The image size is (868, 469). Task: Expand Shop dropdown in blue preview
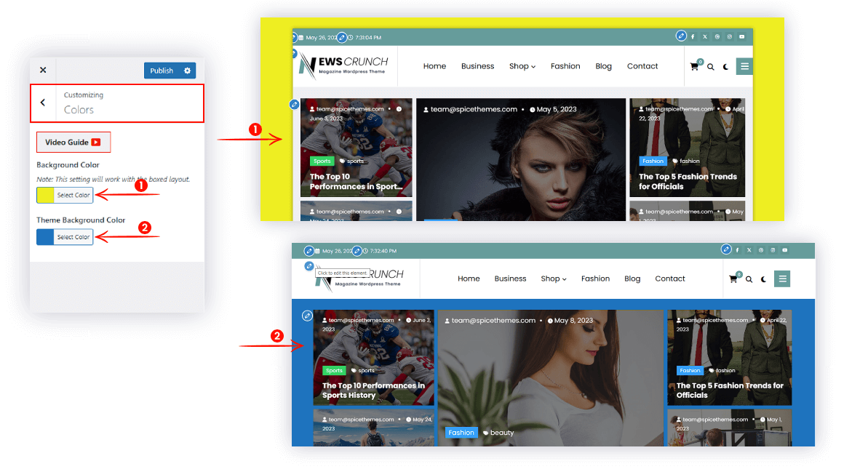point(554,278)
